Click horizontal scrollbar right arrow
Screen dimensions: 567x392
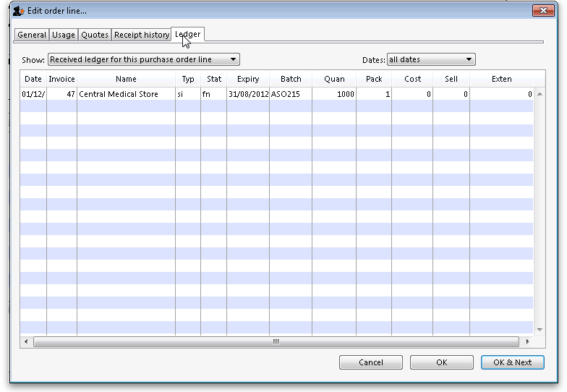[528, 341]
